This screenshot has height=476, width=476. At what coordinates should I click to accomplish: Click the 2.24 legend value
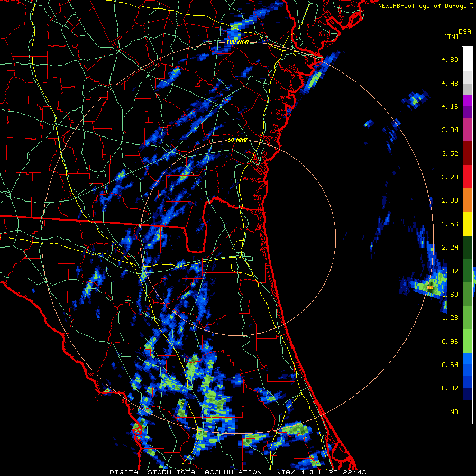click(x=450, y=248)
